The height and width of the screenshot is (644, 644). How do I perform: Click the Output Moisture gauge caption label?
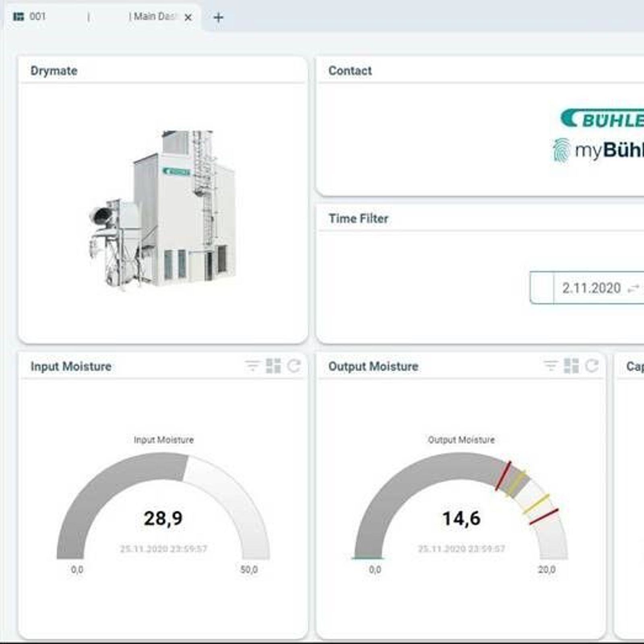pos(461,440)
